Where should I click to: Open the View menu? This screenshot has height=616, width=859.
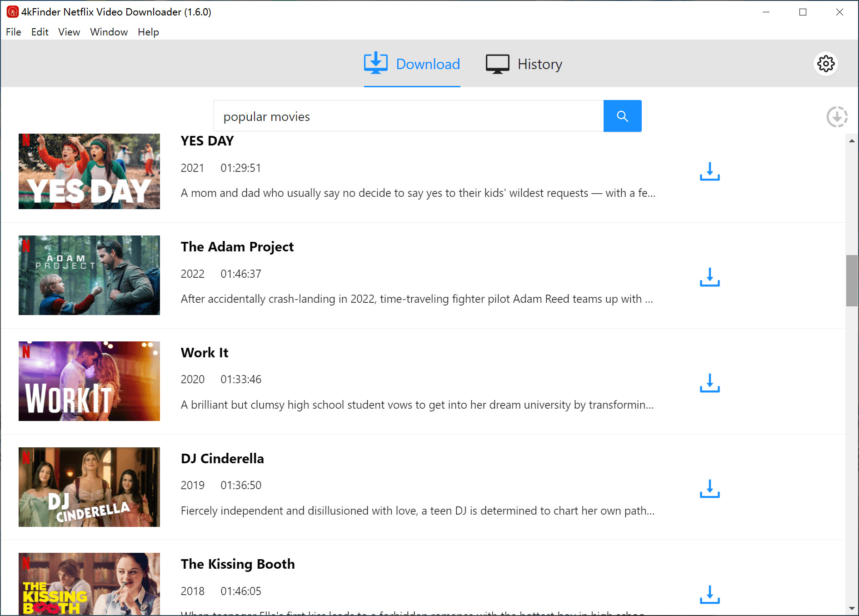click(x=69, y=32)
